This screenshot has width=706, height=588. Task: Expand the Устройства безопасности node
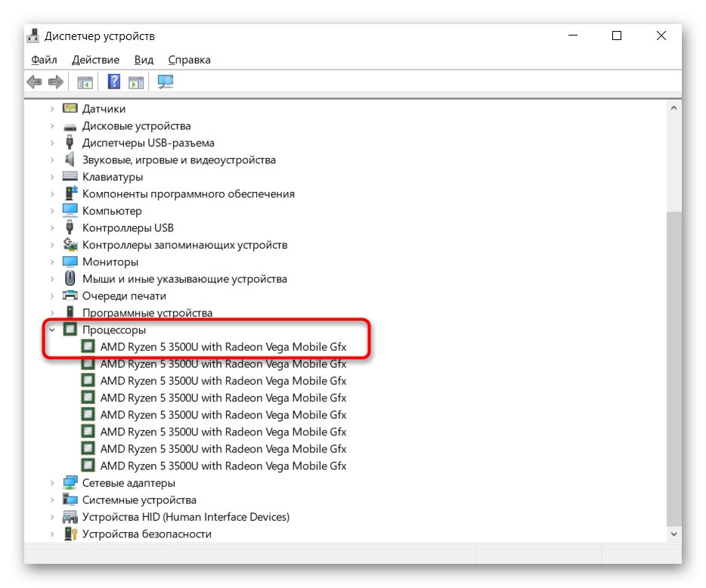tap(52, 534)
